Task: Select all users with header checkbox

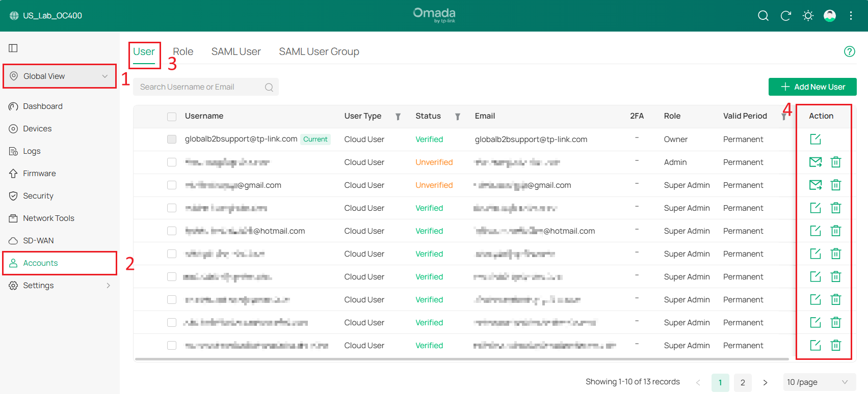Action: (x=172, y=117)
